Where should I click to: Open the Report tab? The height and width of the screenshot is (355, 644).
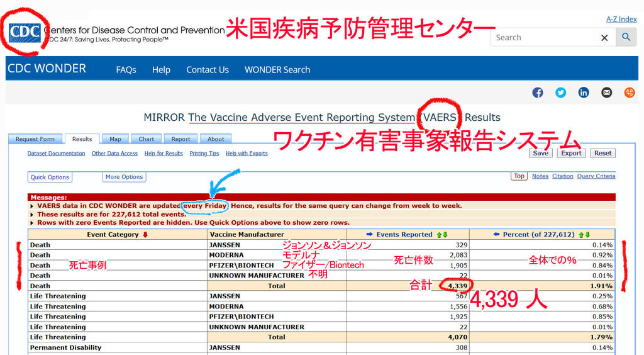(180, 139)
